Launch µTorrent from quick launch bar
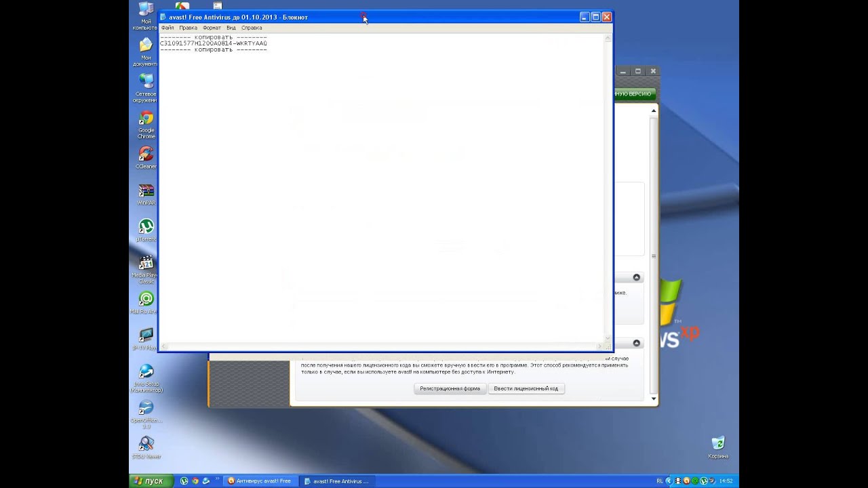 [x=184, y=481]
